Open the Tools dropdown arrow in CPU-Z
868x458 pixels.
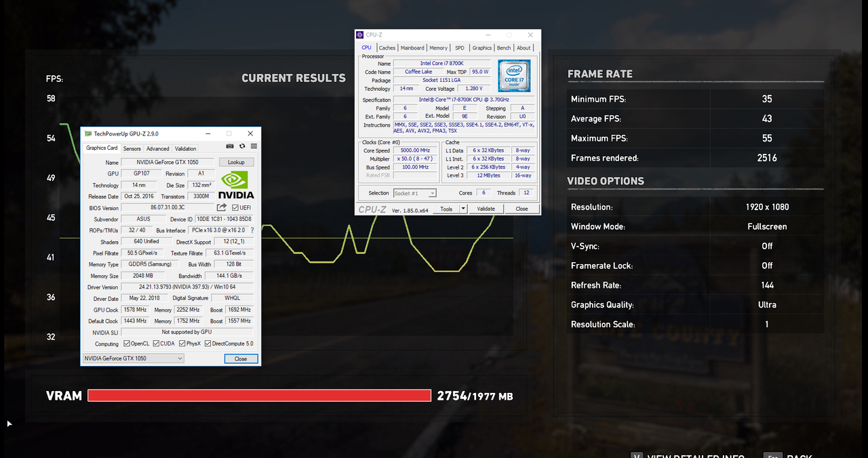(463, 209)
